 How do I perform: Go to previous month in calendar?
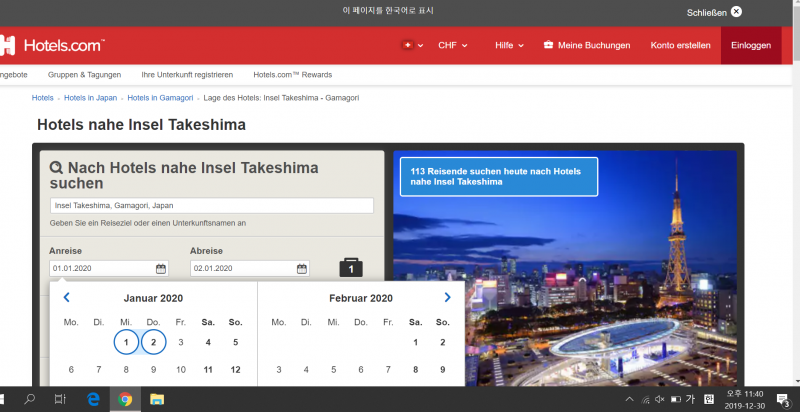[x=67, y=298]
